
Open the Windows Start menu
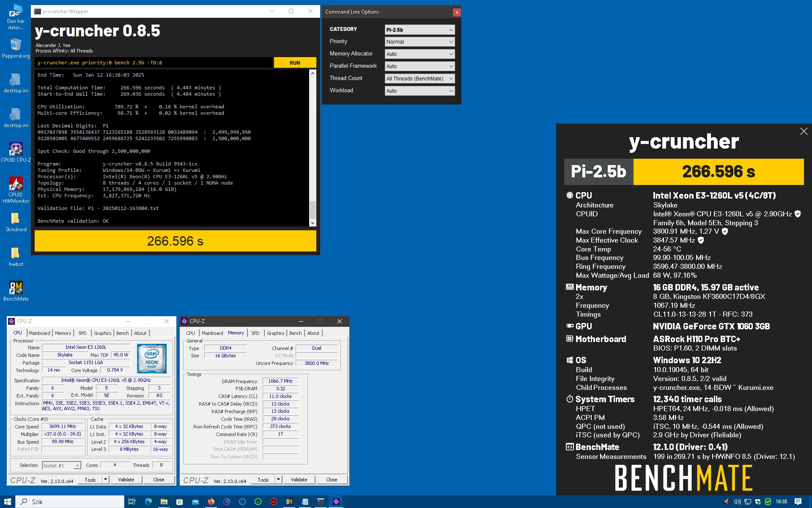click(8, 502)
